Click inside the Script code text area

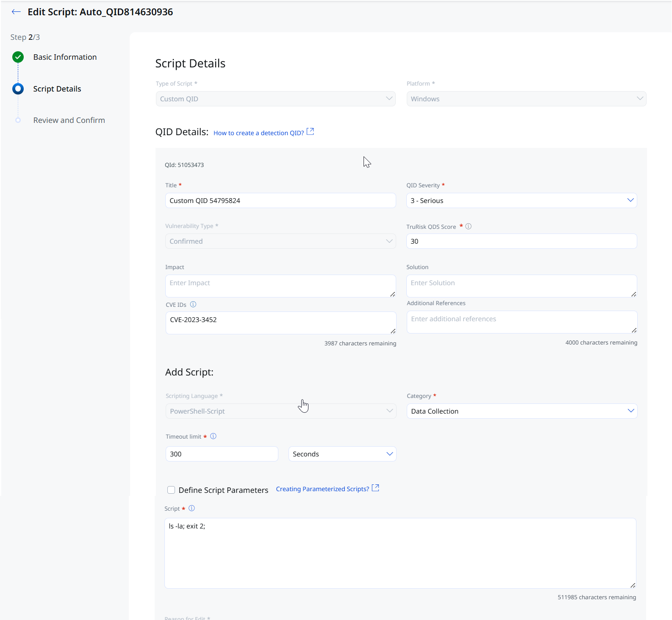point(400,553)
